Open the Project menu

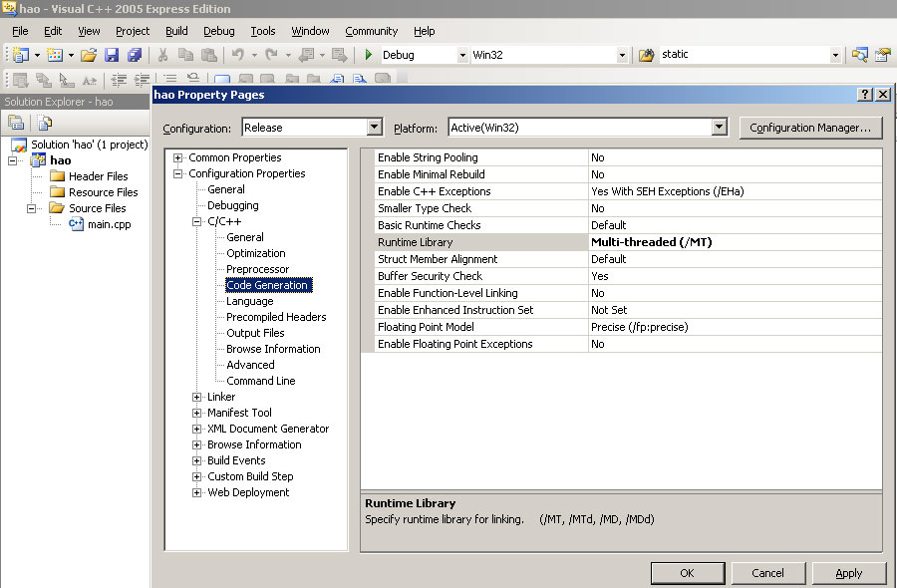pyautogui.click(x=133, y=31)
